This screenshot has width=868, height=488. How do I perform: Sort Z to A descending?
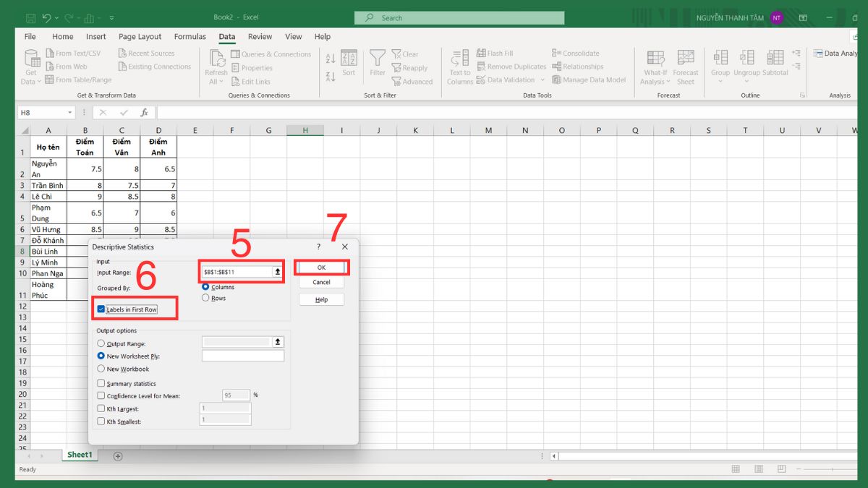pyautogui.click(x=330, y=76)
